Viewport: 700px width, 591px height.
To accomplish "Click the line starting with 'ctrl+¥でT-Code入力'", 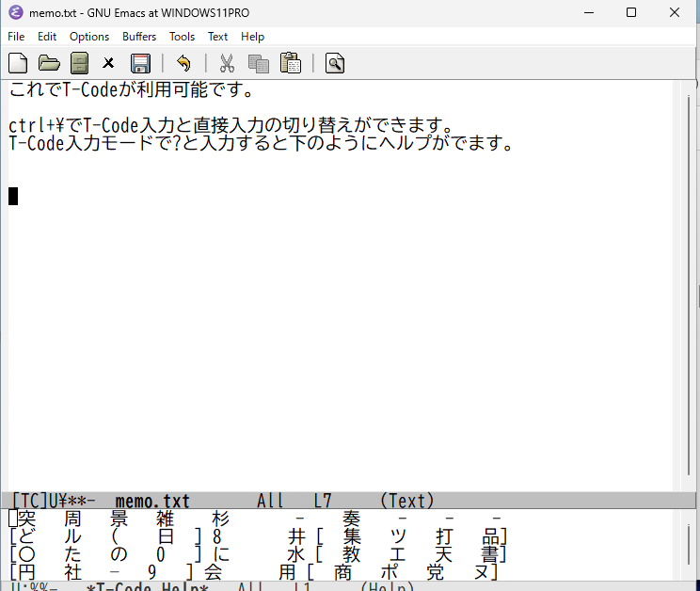I will [x=231, y=125].
